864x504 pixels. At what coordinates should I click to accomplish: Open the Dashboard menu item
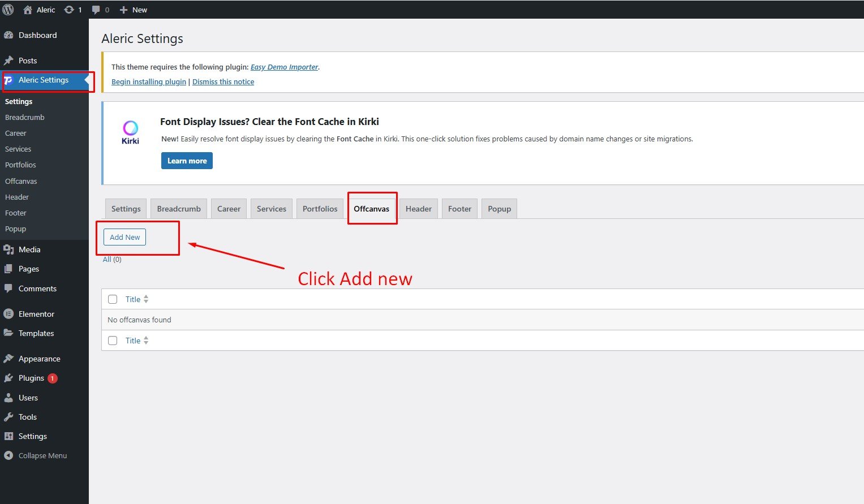(x=37, y=35)
